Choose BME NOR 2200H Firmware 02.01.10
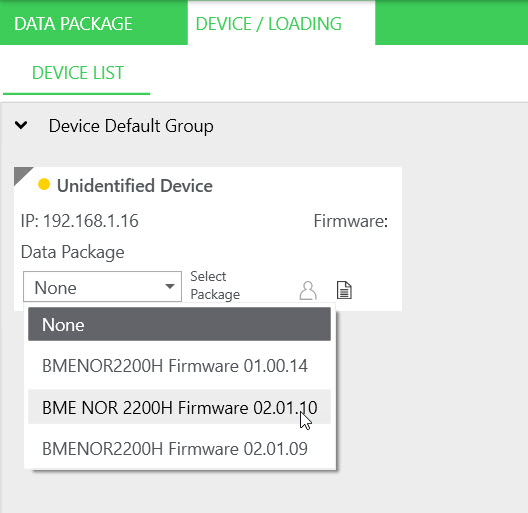The height and width of the screenshot is (513, 528). [x=179, y=407]
